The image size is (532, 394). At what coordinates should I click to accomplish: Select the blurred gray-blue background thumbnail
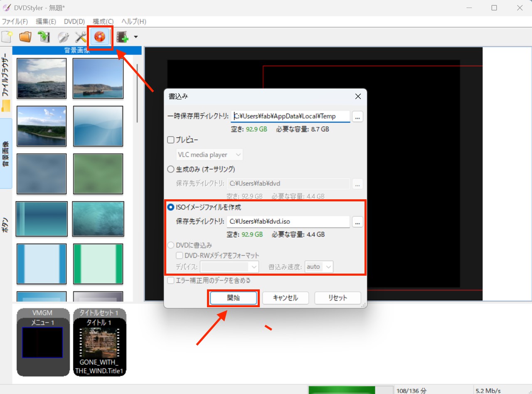pyautogui.click(x=42, y=174)
